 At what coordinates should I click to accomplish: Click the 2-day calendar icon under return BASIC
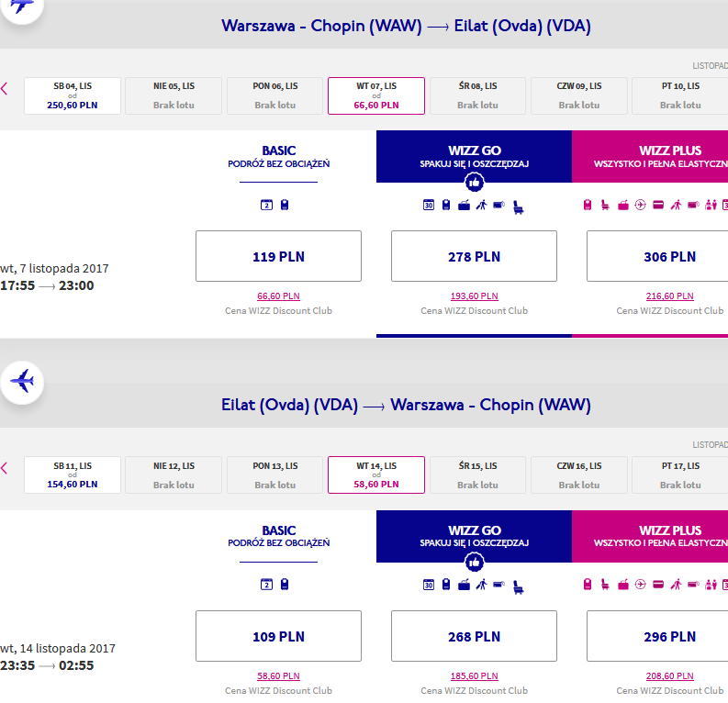coord(266,585)
